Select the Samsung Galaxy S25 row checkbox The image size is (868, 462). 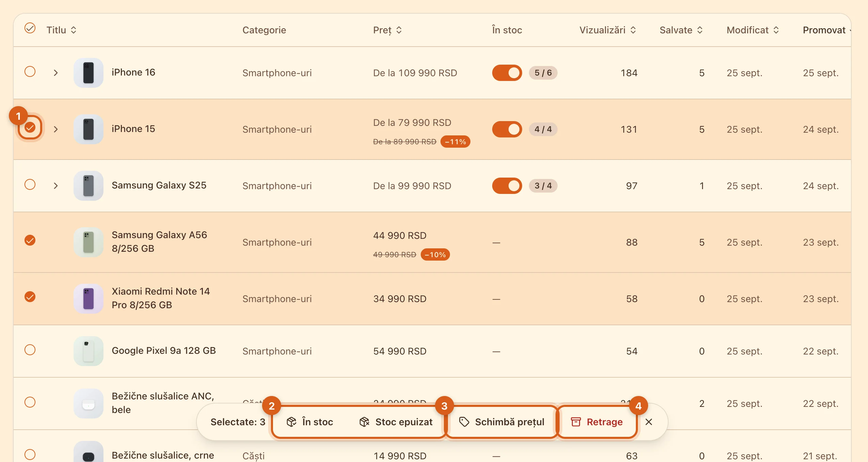coord(30,184)
